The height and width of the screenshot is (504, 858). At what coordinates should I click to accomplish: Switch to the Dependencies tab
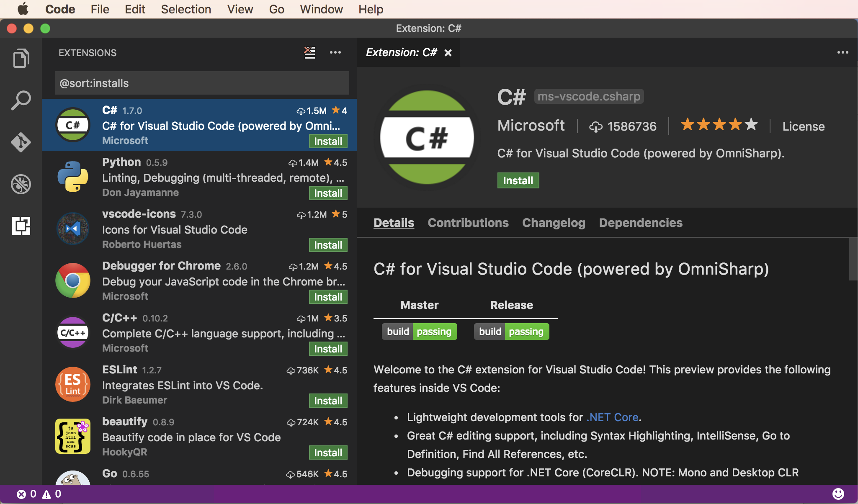(x=641, y=223)
